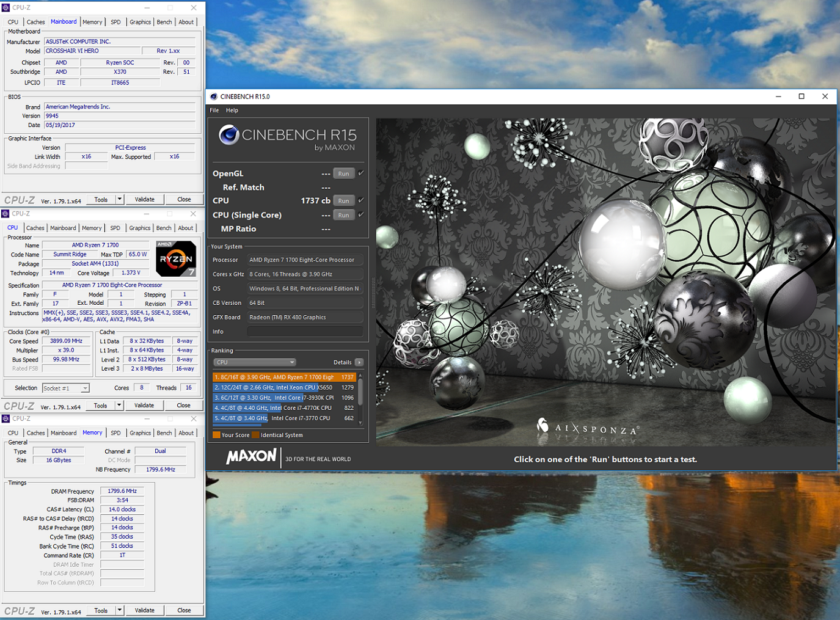
Task: Click the ranking Details arrow button
Action: point(359,362)
